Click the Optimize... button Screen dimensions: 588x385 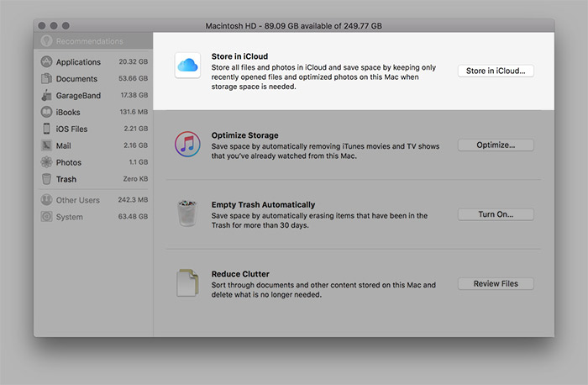click(496, 145)
